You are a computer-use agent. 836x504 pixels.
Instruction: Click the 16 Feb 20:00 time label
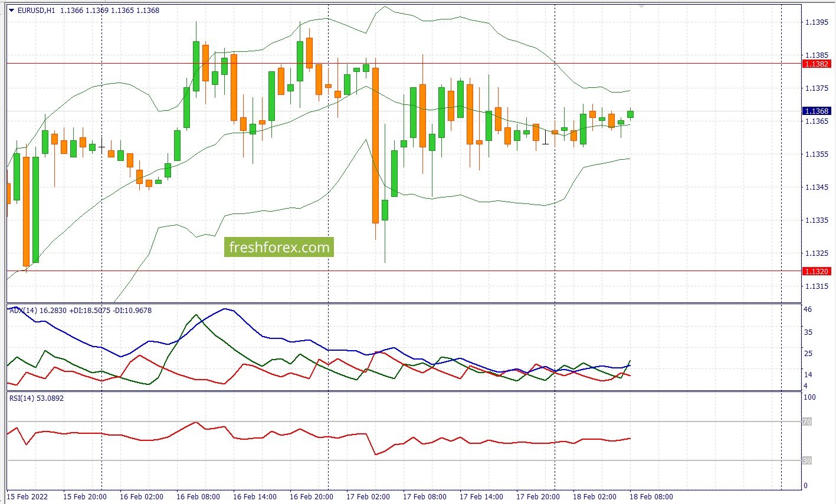click(x=312, y=496)
